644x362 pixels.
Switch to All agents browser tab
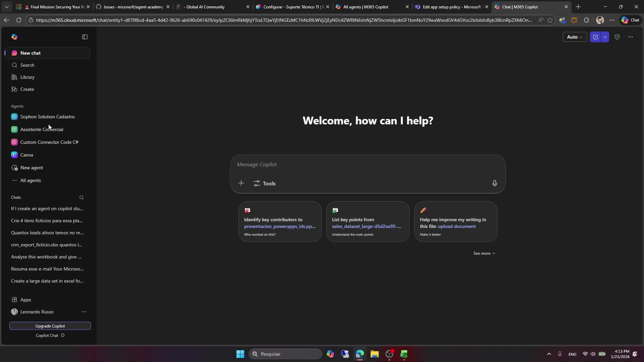[x=366, y=7]
